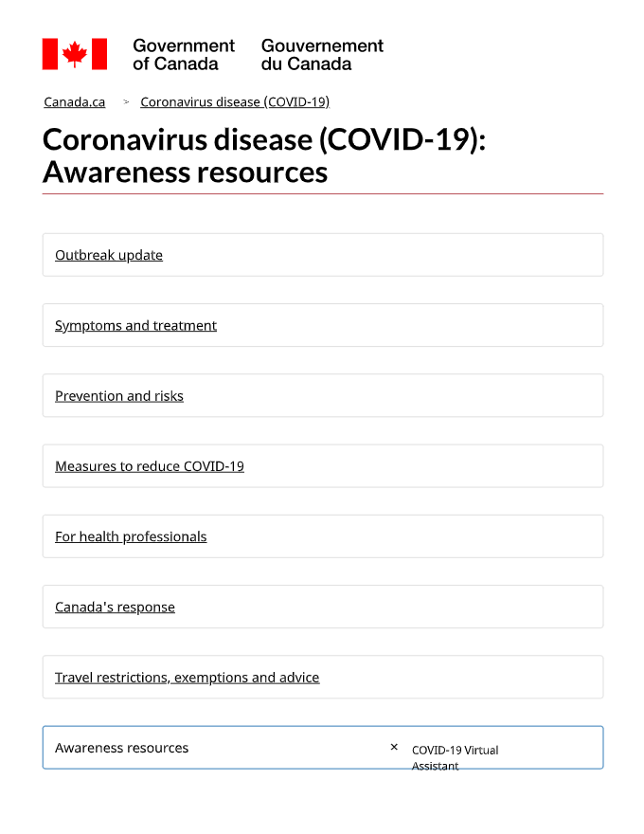
Task: Open Travel restrictions, exemptions and advice
Action: (x=187, y=677)
